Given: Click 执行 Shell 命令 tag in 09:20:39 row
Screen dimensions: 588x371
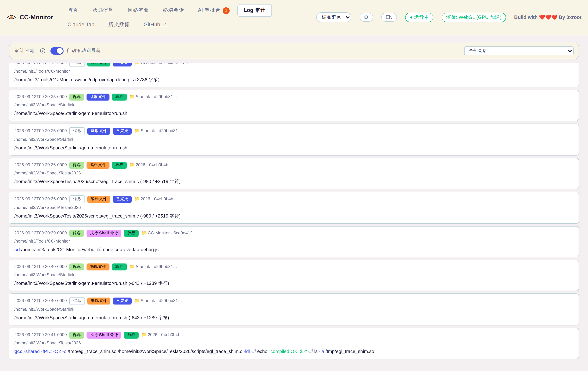Looking at the screenshot, I should tap(104, 233).
